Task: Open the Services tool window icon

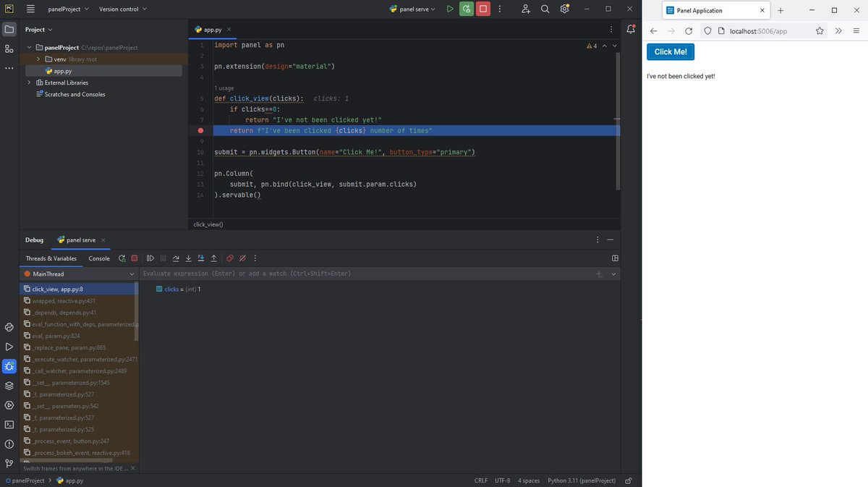Action: [9, 405]
